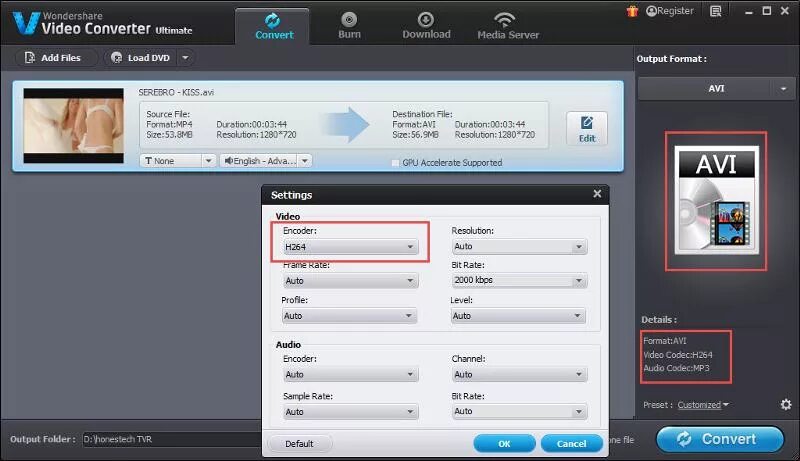
Task: Open the subtitle None dropdown
Action: (x=177, y=161)
